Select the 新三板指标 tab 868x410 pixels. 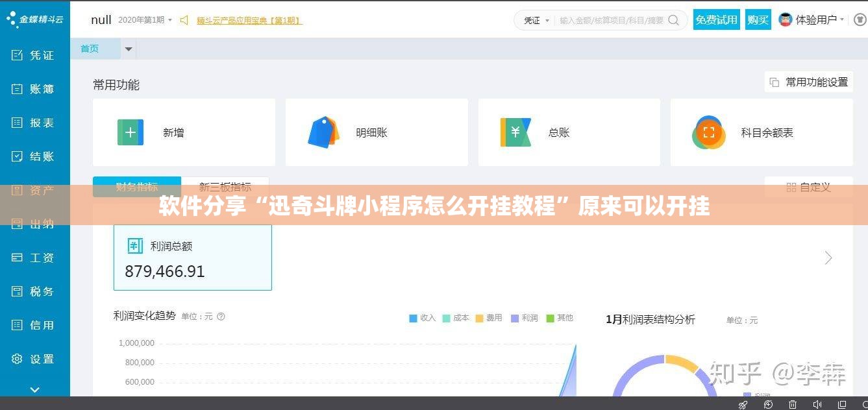click(225, 187)
